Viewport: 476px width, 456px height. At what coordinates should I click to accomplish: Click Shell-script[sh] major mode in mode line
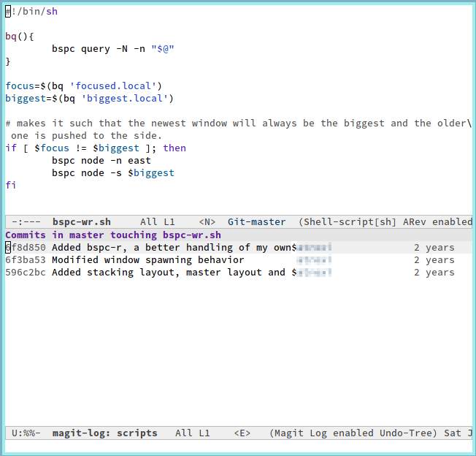pos(350,222)
